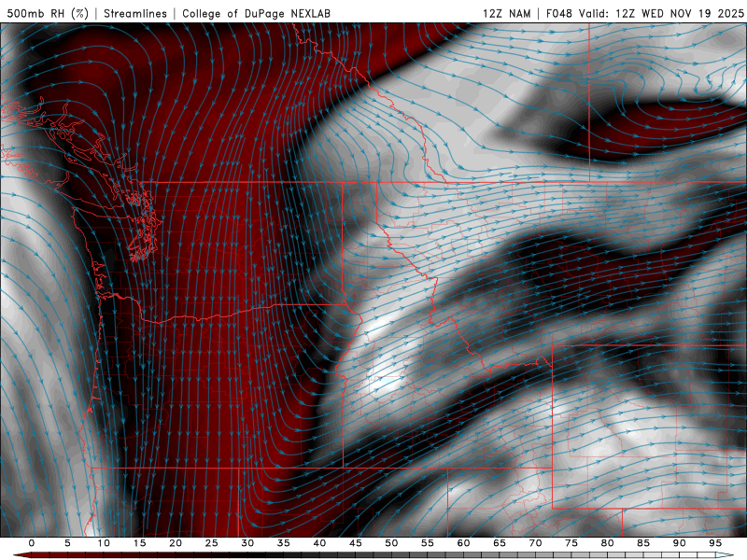747x560 pixels.
Task: Click the "500mb RH (%)" title text
Action: pyautogui.click(x=49, y=13)
